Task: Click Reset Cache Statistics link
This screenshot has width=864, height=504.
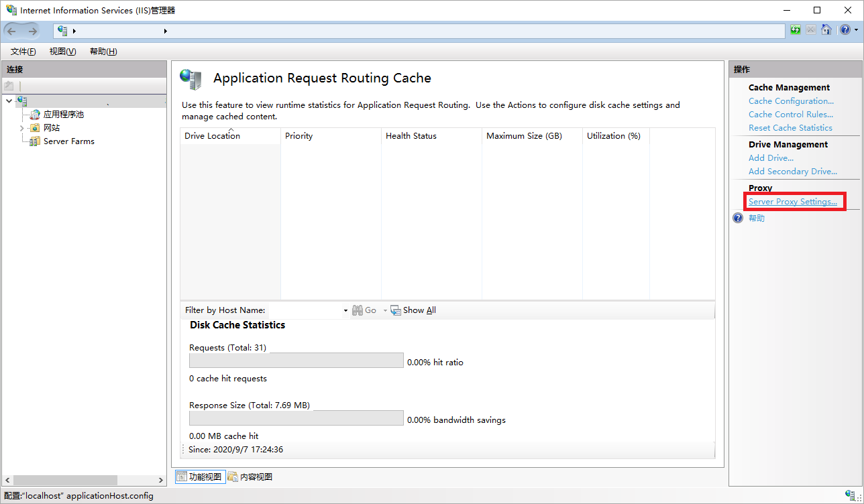Action: (x=790, y=128)
